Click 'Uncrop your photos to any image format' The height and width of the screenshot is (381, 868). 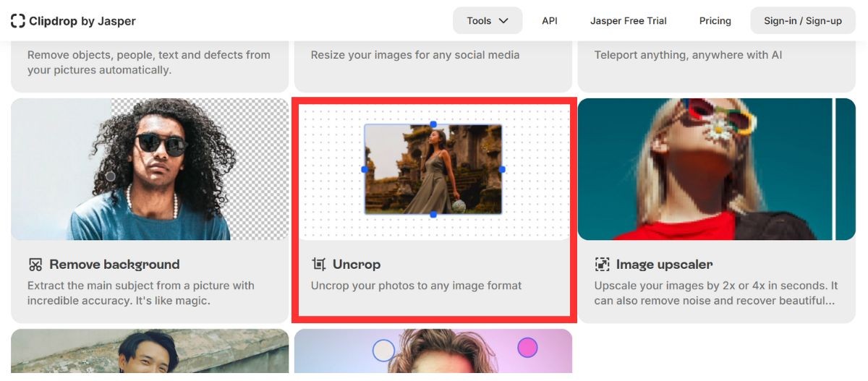pyautogui.click(x=417, y=286)
